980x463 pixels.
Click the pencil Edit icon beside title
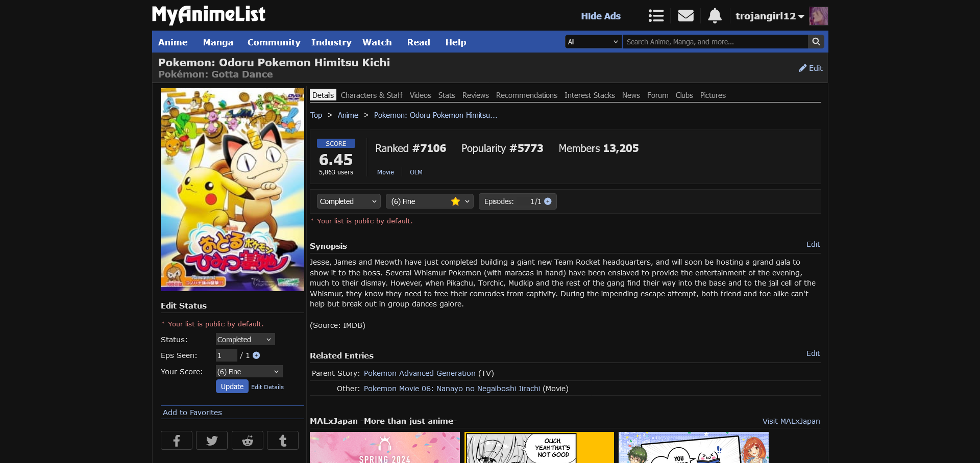coord(811,68)
